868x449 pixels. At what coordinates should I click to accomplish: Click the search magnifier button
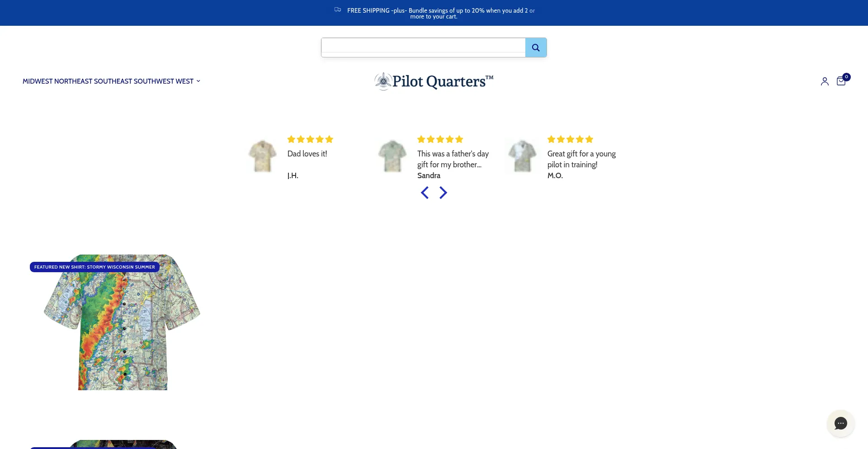click(x=536, y=47)
